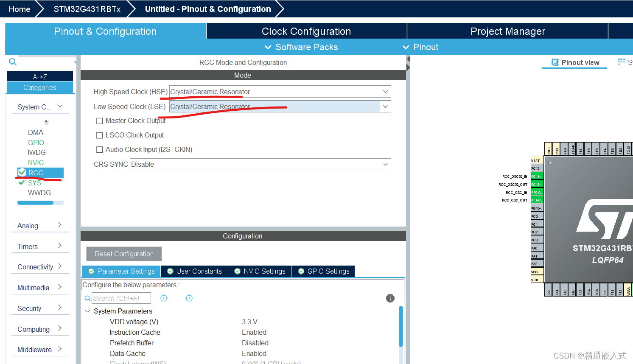Click the parameter Search input field
Image resolution: width=633 pixels, height=364 pixels.
121,298
